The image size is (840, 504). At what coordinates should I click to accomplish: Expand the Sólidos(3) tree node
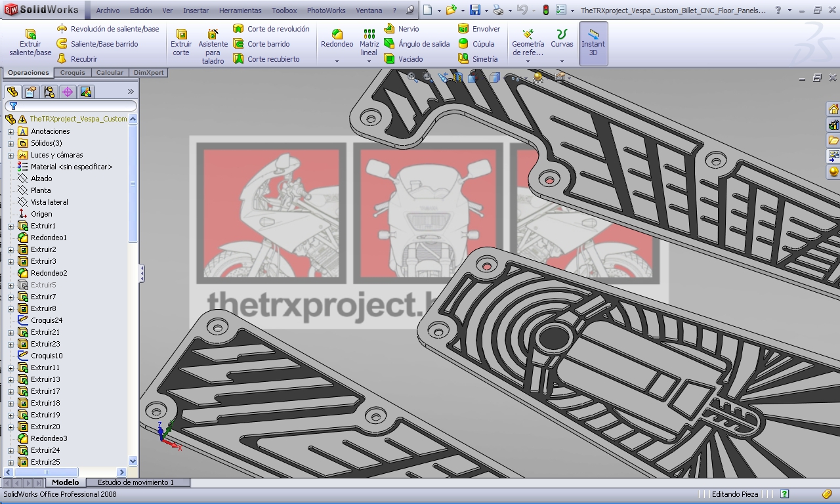tap(10, 143)
